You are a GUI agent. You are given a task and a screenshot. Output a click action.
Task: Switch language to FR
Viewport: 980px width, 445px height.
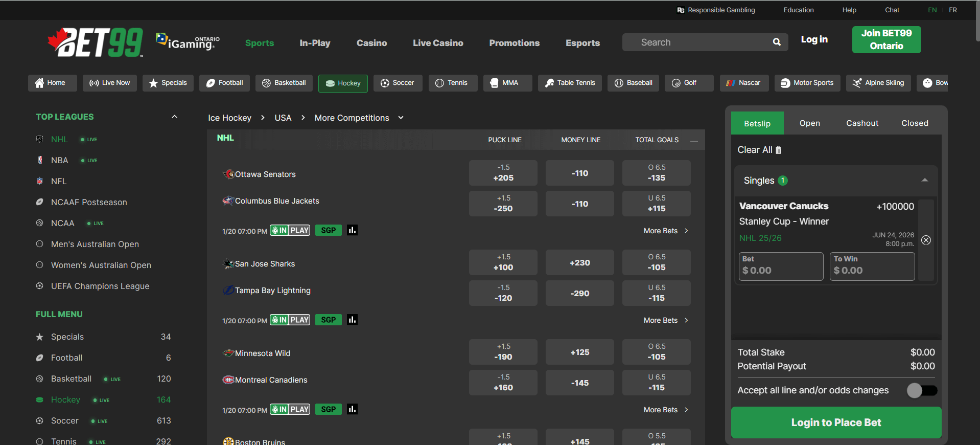(x=953, y=10)
